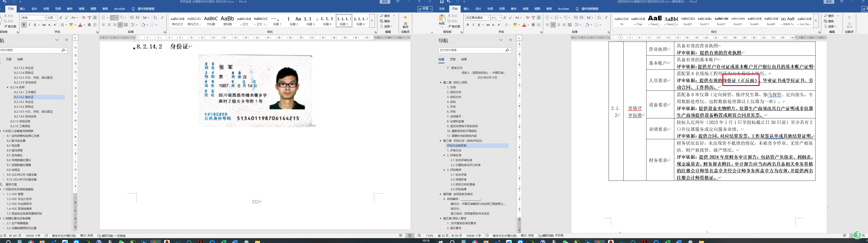Click Shrink Font icon in 投标文件.docx window

66,18
